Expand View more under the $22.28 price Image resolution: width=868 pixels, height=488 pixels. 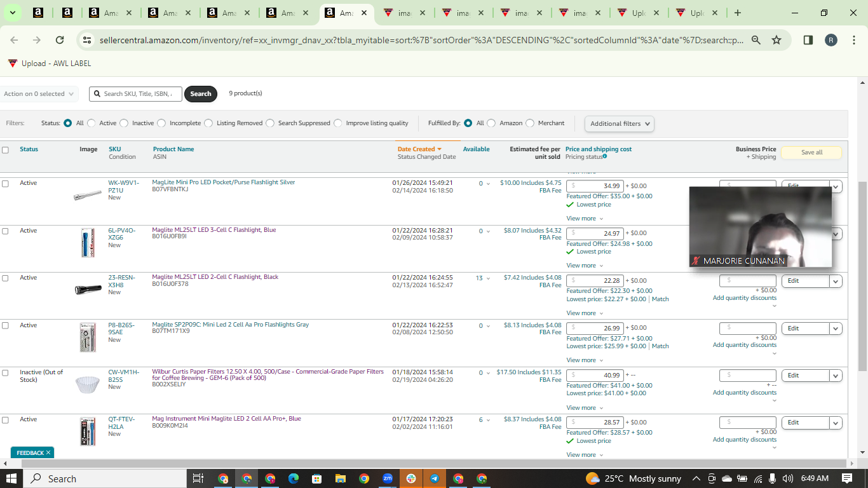point(585,313)
